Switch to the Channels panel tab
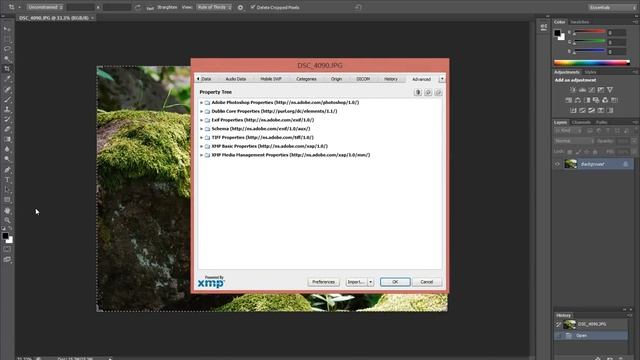This screenshot has height=360, width=640. 581,122
